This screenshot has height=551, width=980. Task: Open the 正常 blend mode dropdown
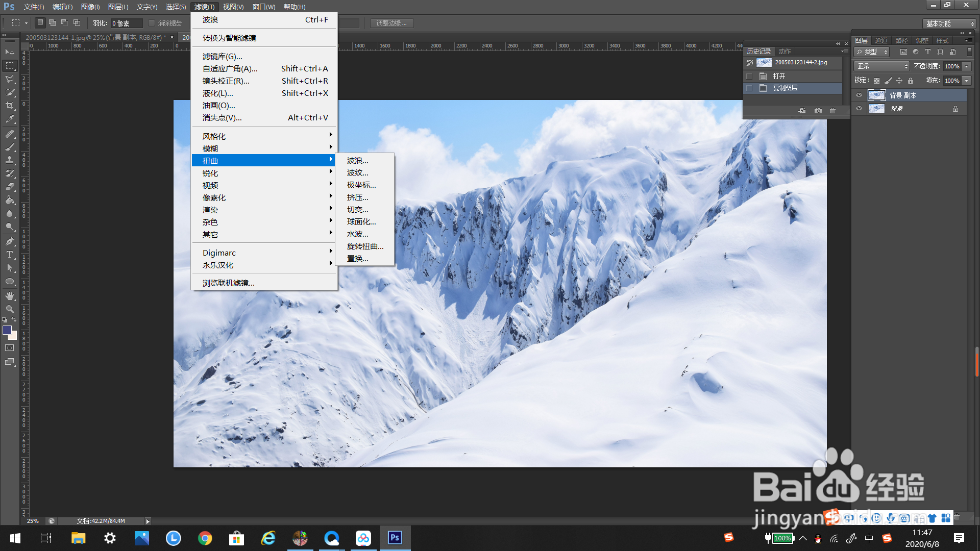(x=883, y=66)
